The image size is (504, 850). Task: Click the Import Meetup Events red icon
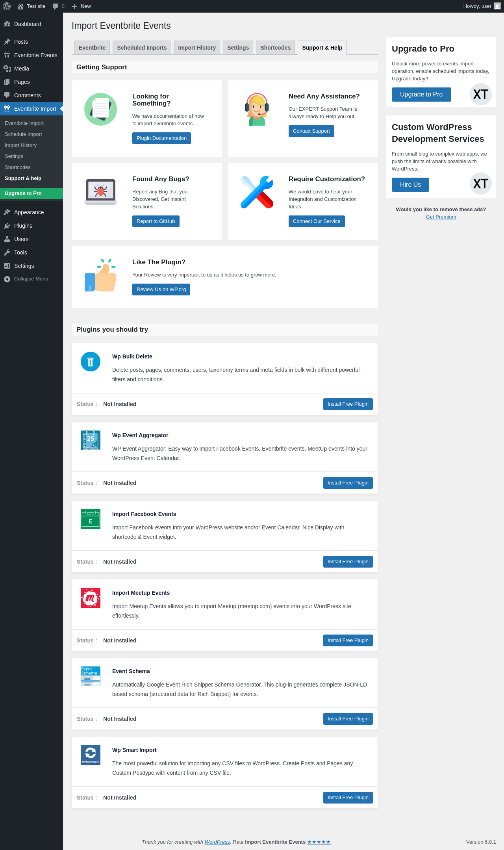tap(91, 598)
